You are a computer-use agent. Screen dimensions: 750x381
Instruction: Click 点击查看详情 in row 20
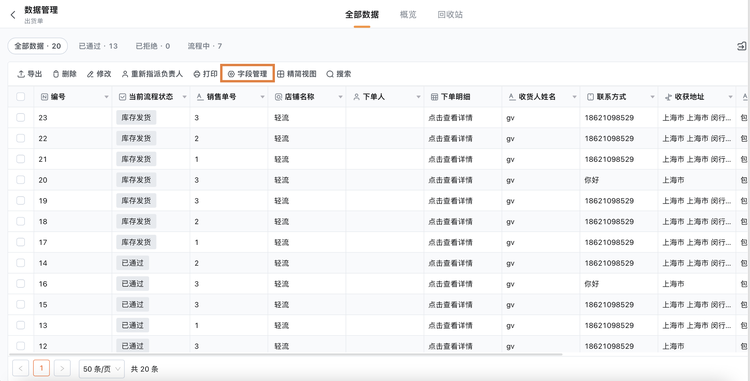[450, 180]
